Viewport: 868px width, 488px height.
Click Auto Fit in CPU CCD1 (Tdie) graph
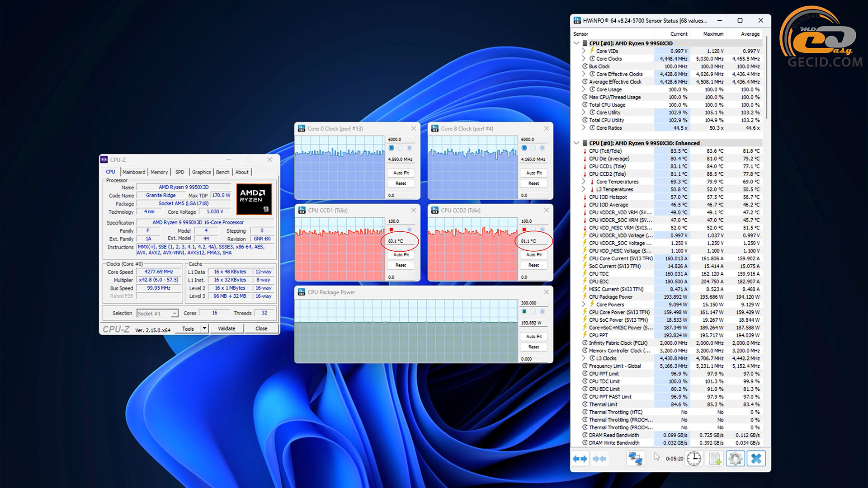tap(401, 255)
